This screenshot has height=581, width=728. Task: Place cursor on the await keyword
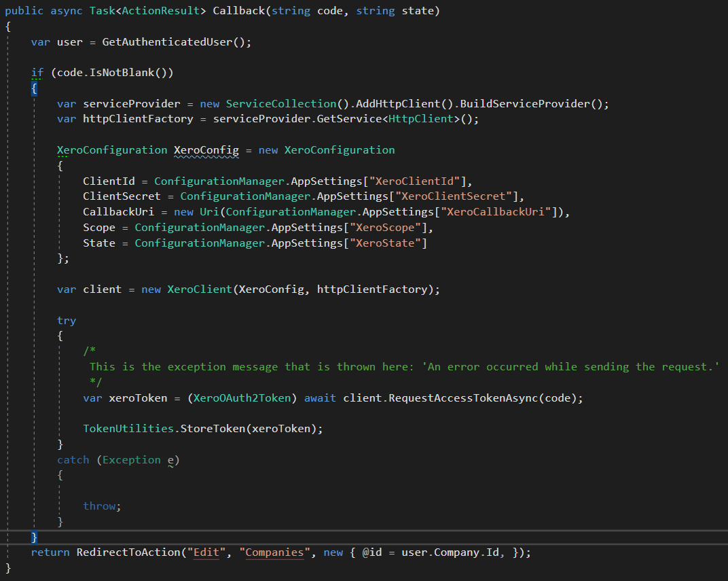point(320,398)
